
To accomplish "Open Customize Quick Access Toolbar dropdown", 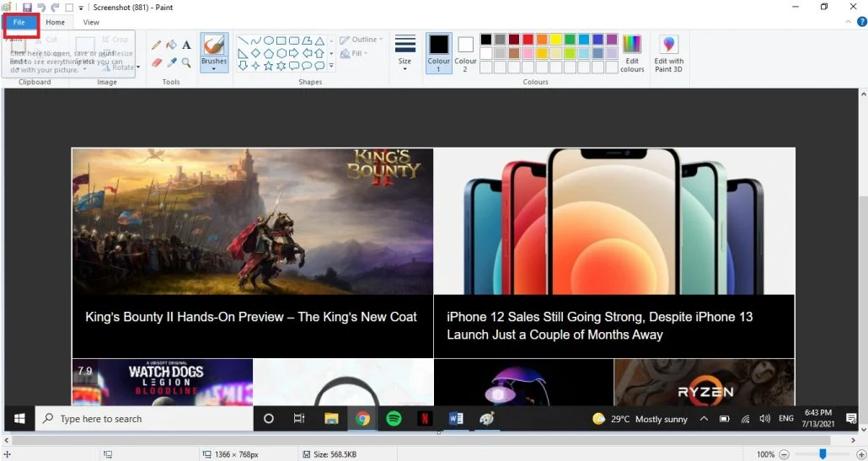I will 81,8.
